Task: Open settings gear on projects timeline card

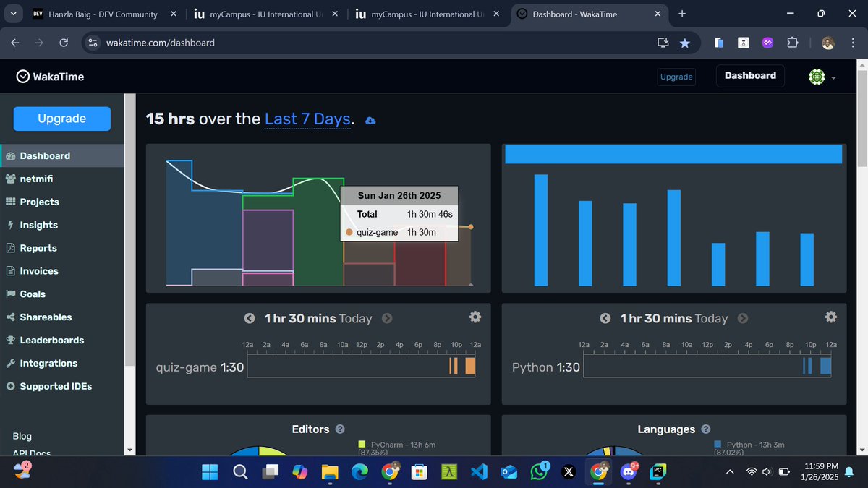Action: tap(475, 317)
